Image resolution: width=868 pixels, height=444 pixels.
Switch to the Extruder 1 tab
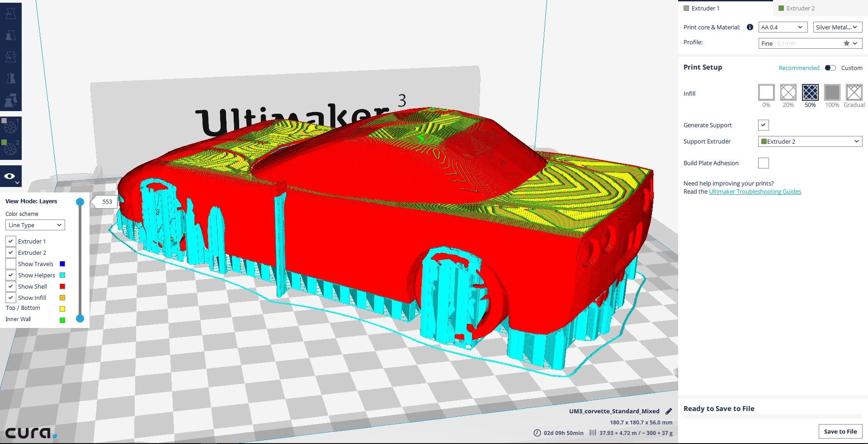click(x=725, y=8)
